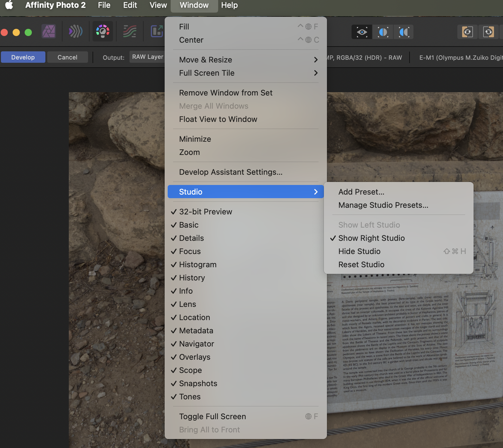Click the sync after icon

489,32
